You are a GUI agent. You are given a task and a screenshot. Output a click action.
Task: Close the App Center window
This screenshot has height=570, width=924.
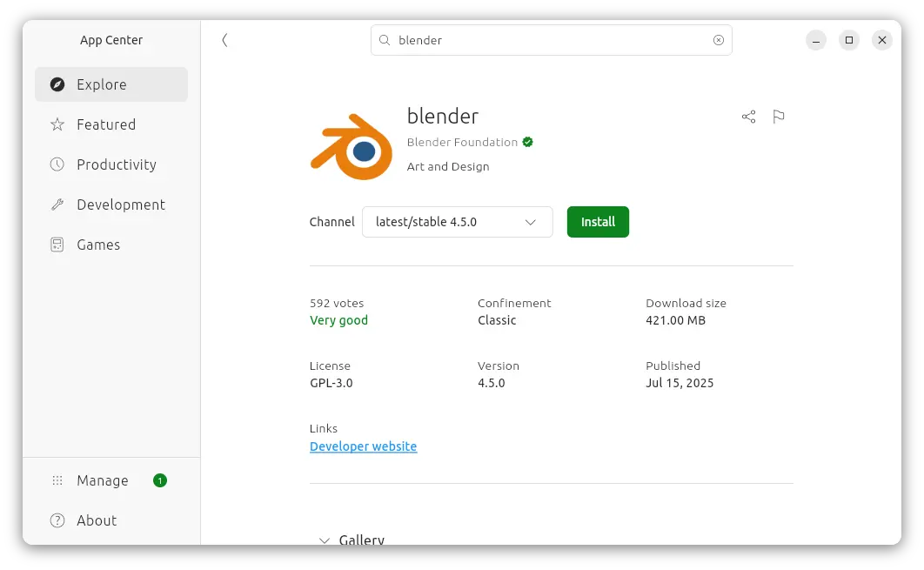point(882,40)
